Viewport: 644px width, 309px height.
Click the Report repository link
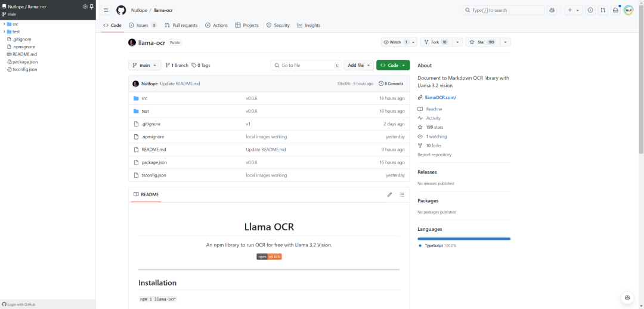coord(434,155)
